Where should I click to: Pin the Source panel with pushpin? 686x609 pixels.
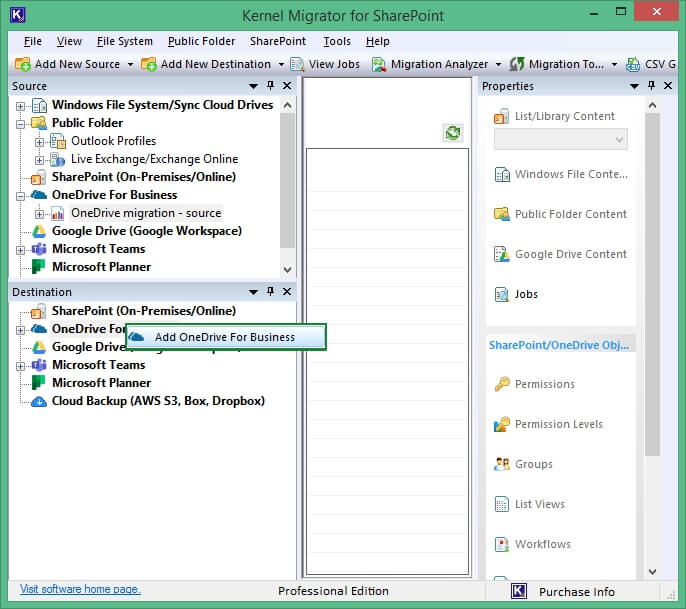(x=270, y=87)
